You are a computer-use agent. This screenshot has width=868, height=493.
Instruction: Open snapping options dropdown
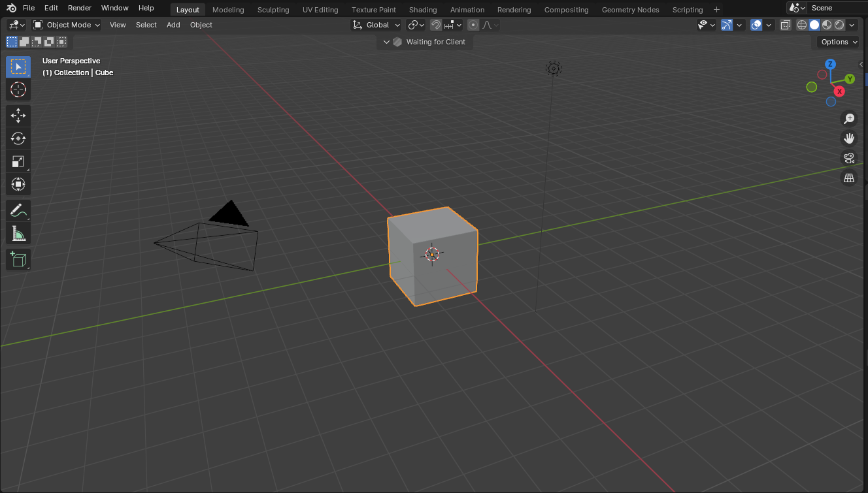pos(453,25)
